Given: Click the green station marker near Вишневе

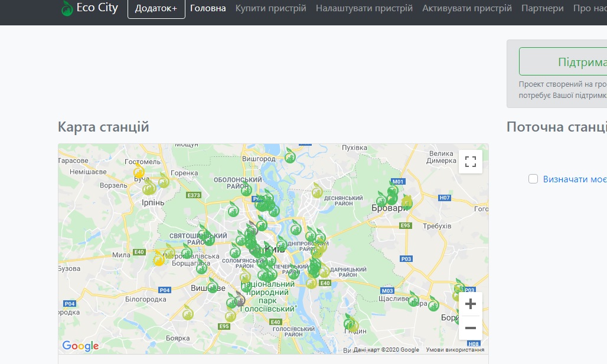Looking at the screenshot, I should 214,287.
